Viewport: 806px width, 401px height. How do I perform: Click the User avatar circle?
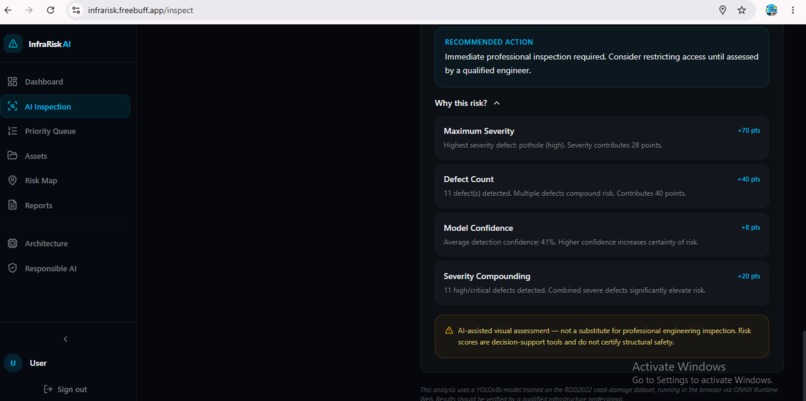point(13,363)
